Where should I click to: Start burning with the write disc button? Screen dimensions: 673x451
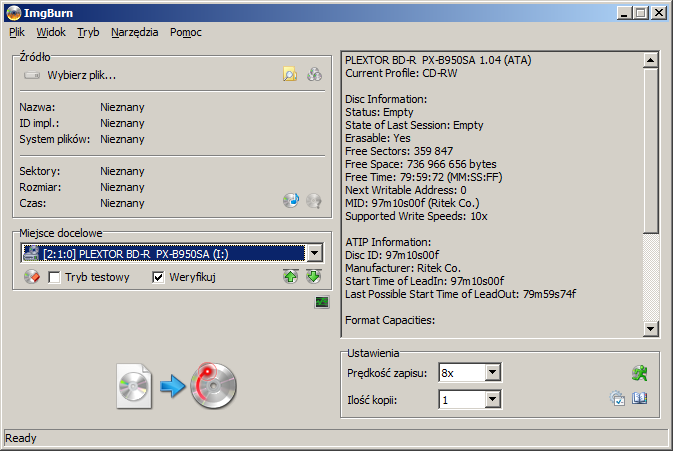213,385
